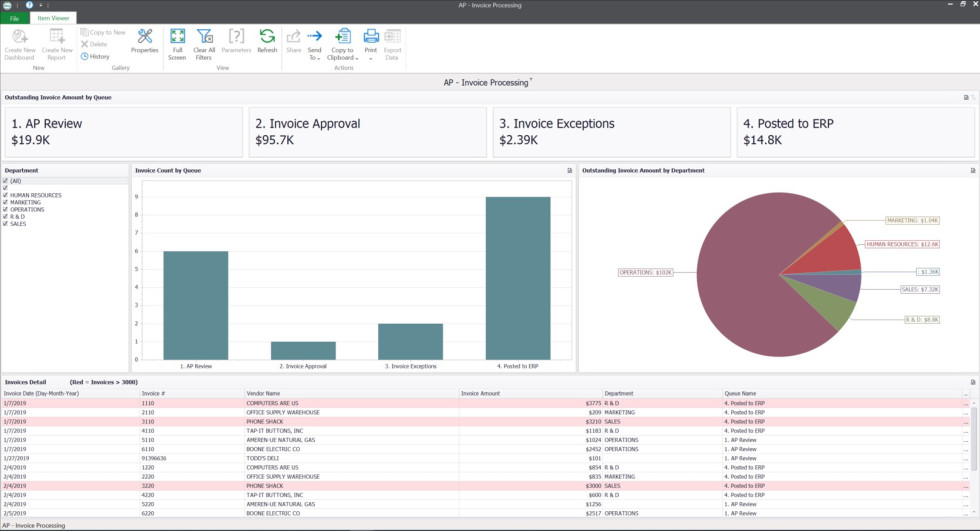
Task: Click export icon on pie chart panel
Action: point(973,171)
